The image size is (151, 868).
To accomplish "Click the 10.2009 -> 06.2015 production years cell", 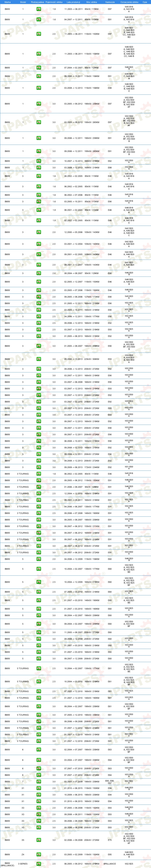I will [x=73, y=795].
